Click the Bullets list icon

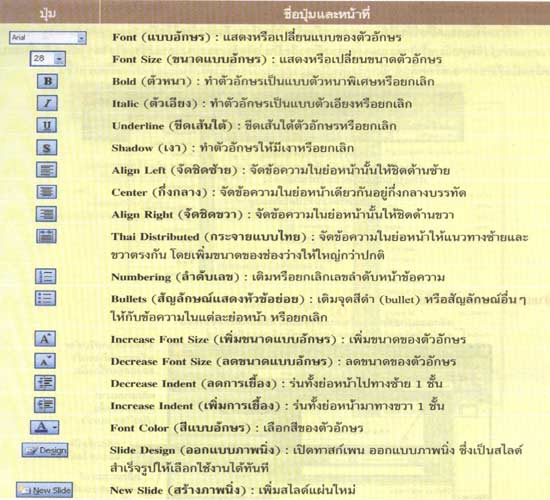coord(46,298)
